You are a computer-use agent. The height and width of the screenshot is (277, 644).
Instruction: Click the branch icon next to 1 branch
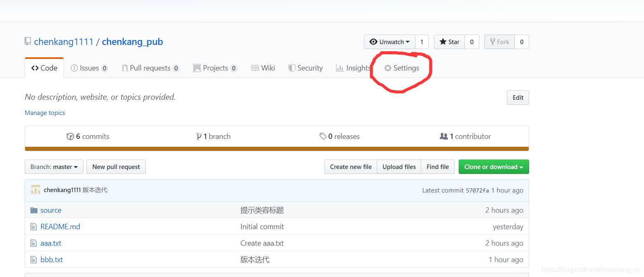click(x=199, y=136)
